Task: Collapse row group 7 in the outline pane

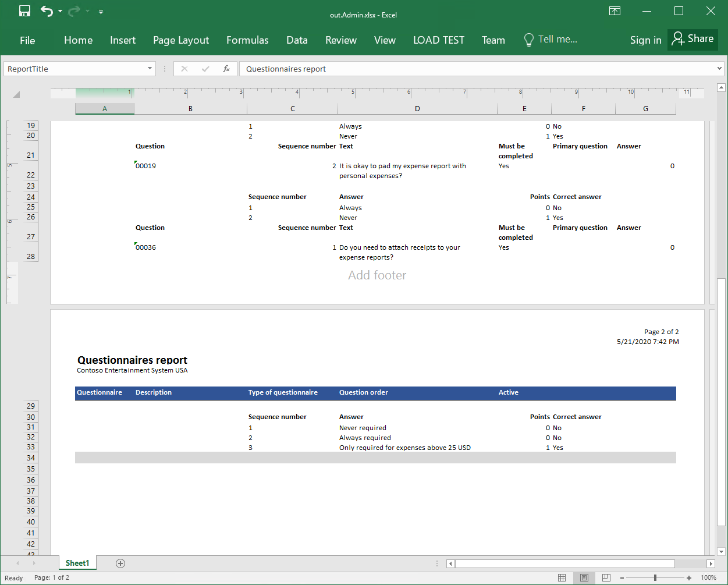Action: pos(9,277)
